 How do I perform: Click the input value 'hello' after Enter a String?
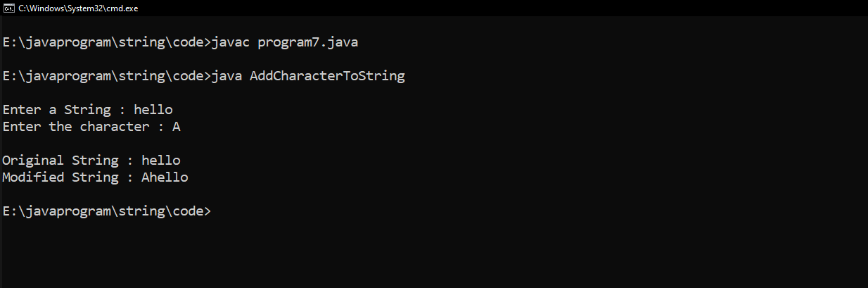pyautogui.click(x=153, y=110)
